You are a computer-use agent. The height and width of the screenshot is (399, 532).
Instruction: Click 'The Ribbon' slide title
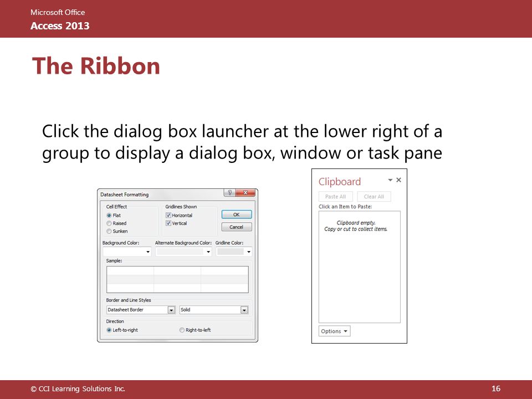[96, 66]
